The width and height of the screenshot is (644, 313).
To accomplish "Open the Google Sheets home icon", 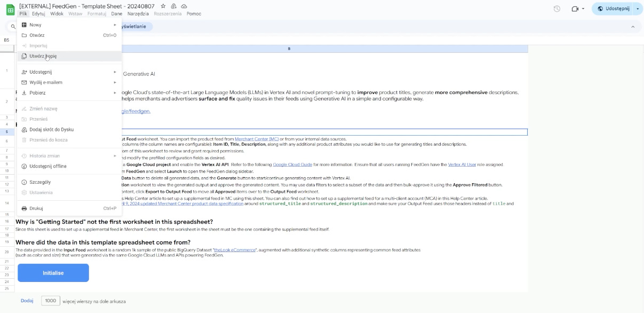I will (x=10, y=9).
